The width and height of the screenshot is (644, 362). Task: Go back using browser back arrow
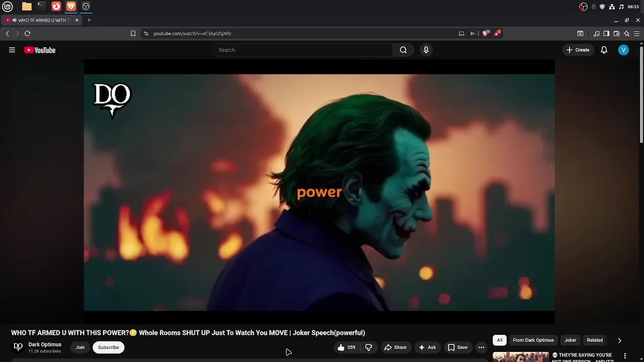pyautogui.click(x=7, y=33)
